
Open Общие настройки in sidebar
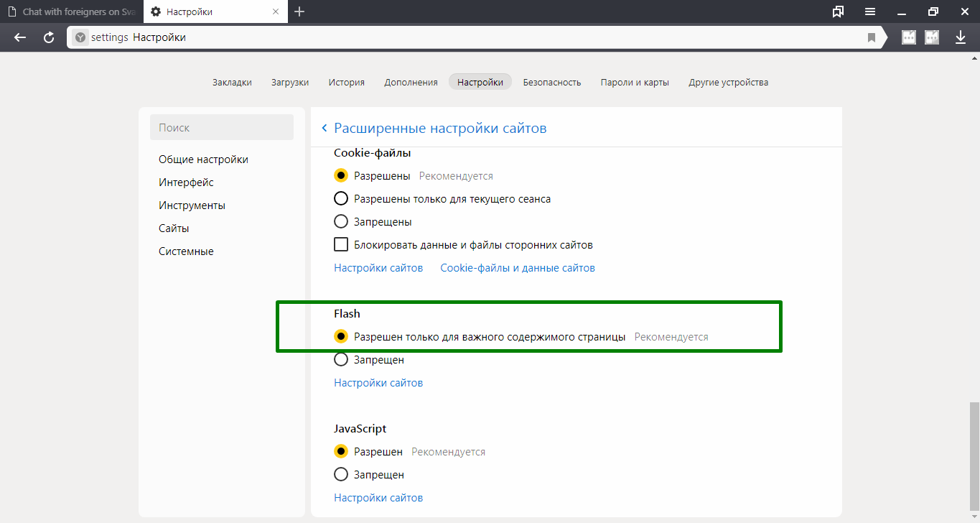pos(203,159)
